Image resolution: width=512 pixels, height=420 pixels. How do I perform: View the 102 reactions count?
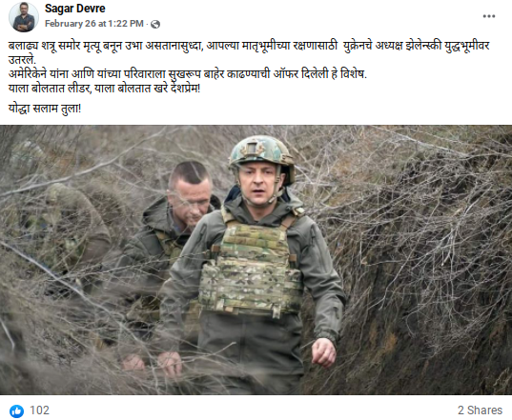39,410
